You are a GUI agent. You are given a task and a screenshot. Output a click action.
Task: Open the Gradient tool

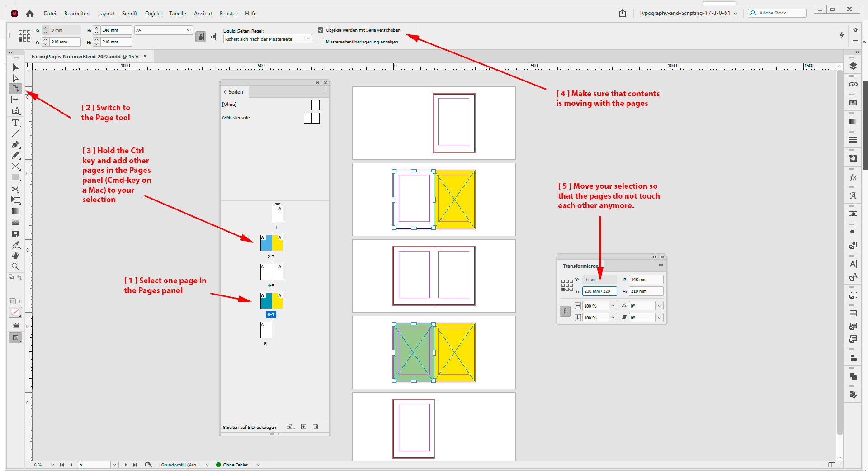(x=15, y=211)
